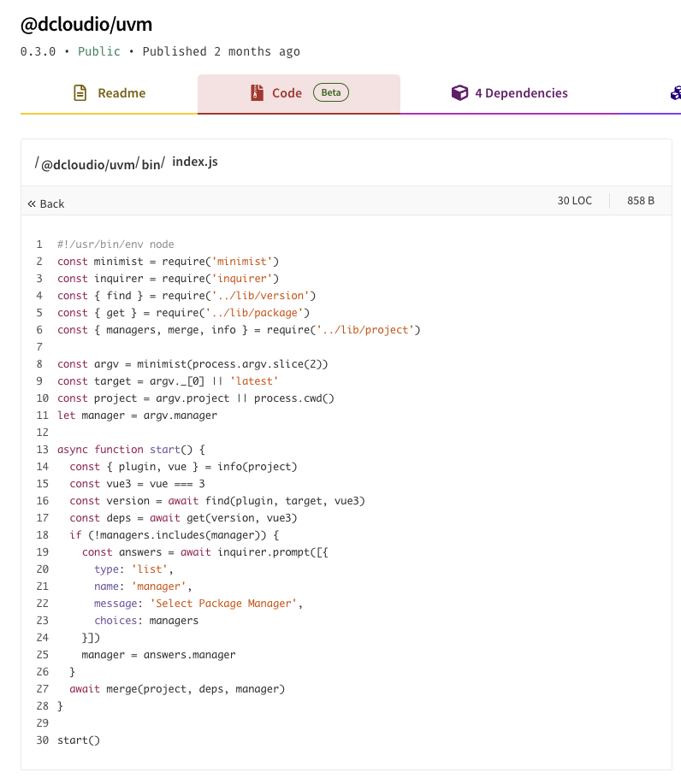Navigate to @dcloudio/uvm in breadcrumb path
The width and height of the screenshot is (681, 784).
point(88,165)
